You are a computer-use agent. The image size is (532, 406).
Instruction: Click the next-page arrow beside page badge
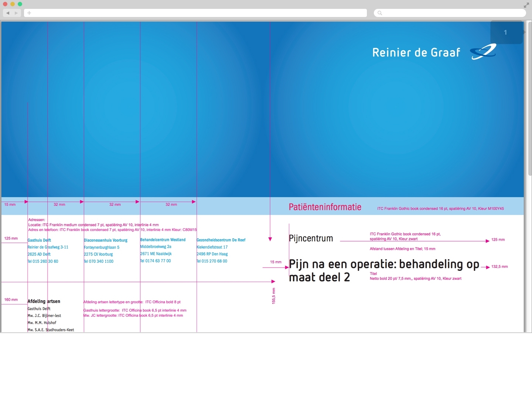click(x=524, y=32)
